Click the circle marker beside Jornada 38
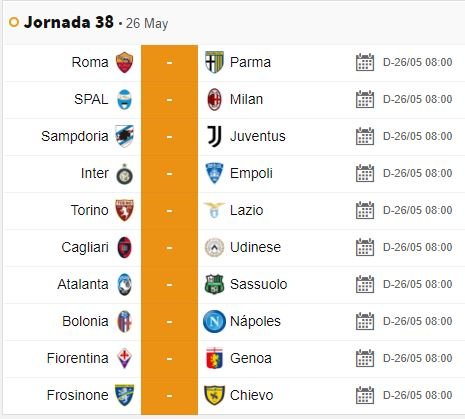The image size is (465, 419). point(14,22)
